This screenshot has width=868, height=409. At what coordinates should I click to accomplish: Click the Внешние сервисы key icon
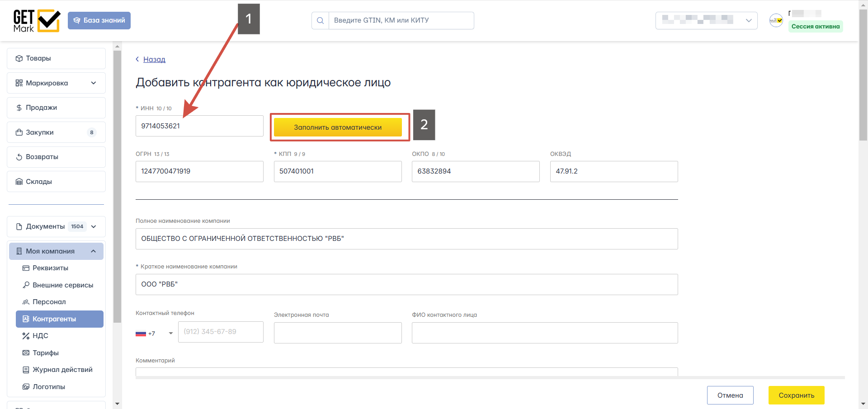(x=26, y=285)
